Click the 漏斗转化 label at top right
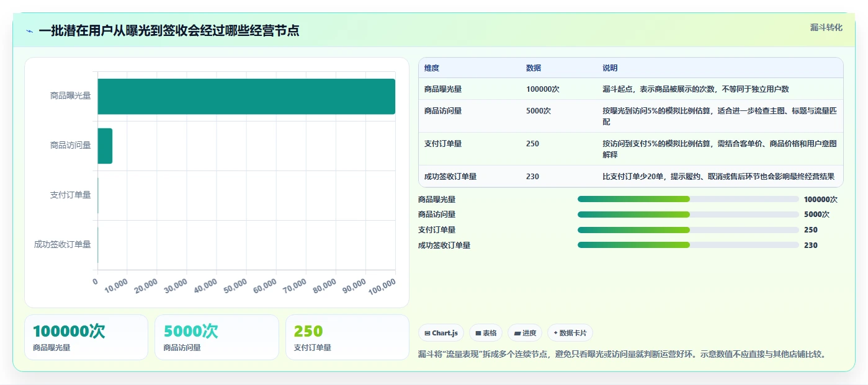Screen dimensions: 868x385 tap(826, 27)
